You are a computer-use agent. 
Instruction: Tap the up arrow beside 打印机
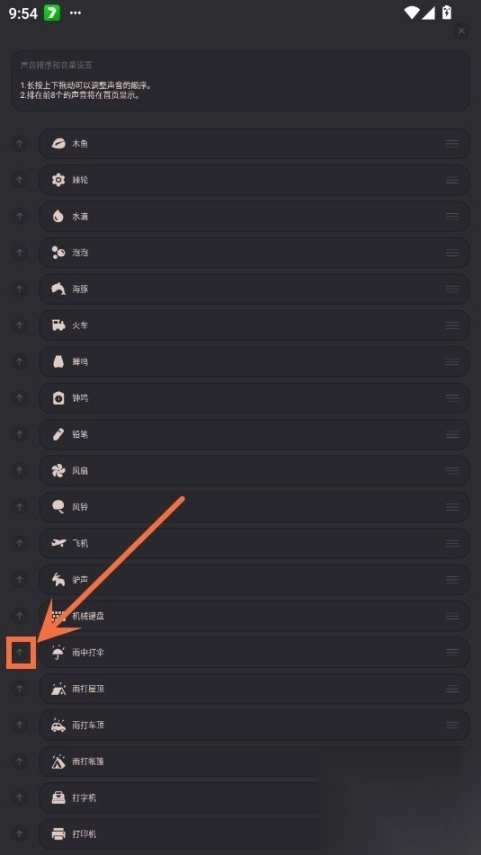pyautogui.click(x=20, y=834)
